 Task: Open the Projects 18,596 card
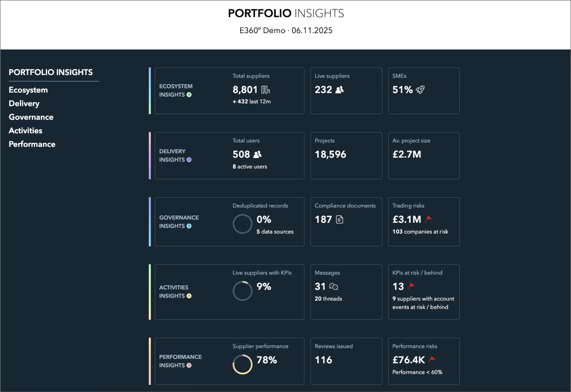click(x=346, y=156)
